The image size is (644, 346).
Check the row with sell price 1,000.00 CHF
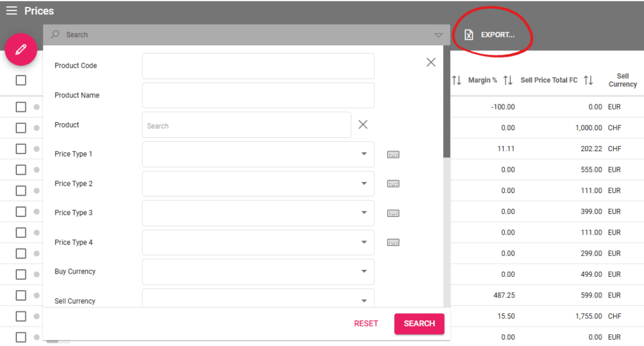[x=21, y=128]
